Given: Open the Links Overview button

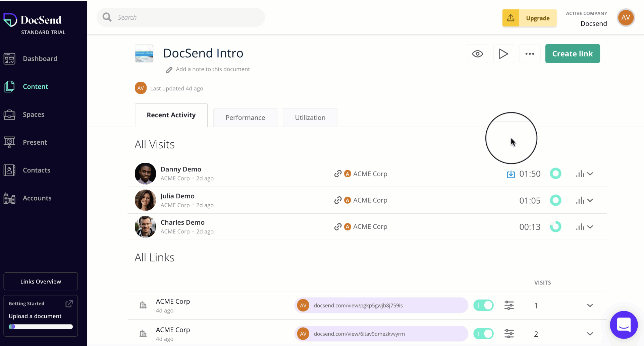Looking at the screenshot, I should tap(41, 281).
